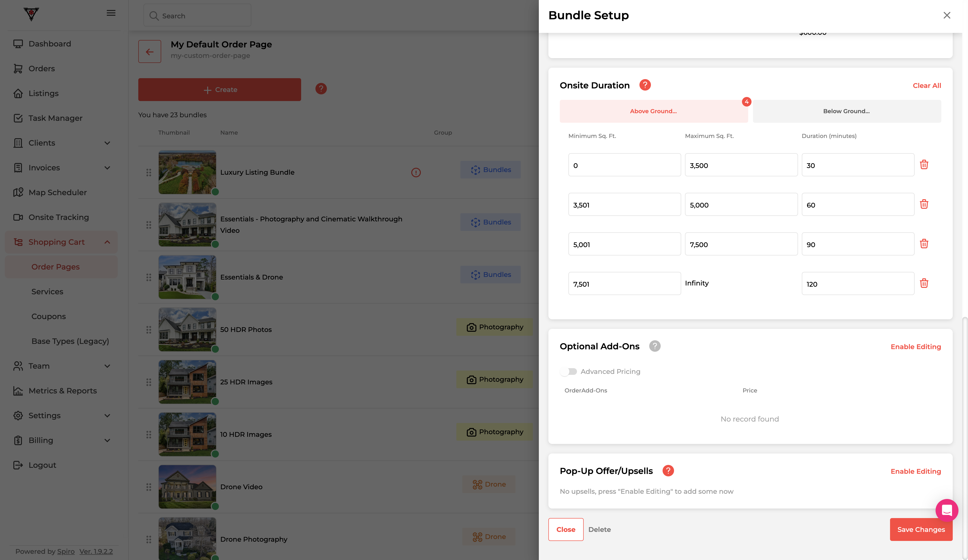Open the chat support bubble
Viewport: 968px width, 560px height.
(947, 510)
